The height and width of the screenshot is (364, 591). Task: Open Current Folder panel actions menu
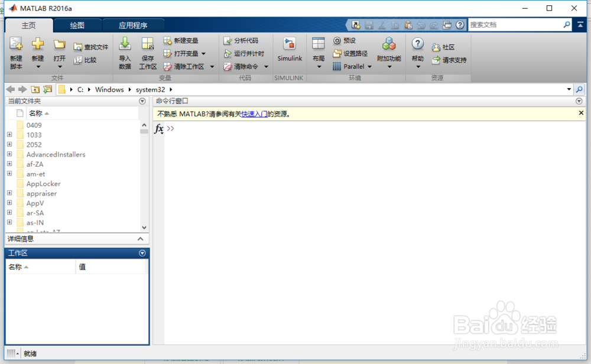click(x=142, y=101)
